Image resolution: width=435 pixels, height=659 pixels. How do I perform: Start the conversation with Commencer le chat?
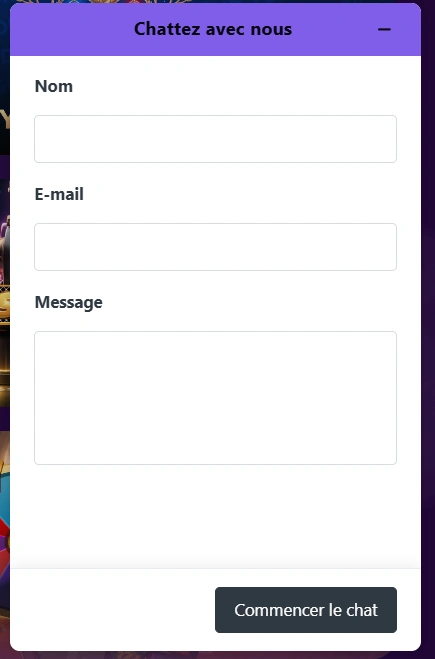pyautogui.click(x=306, y=610)
